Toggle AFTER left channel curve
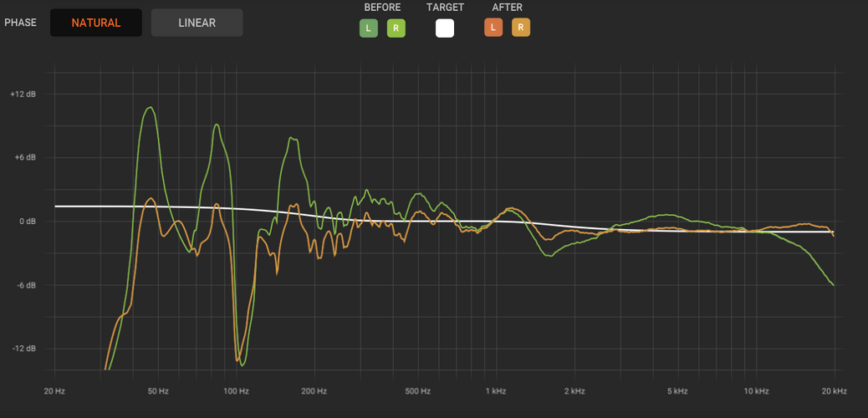 [x=493, y=27]
